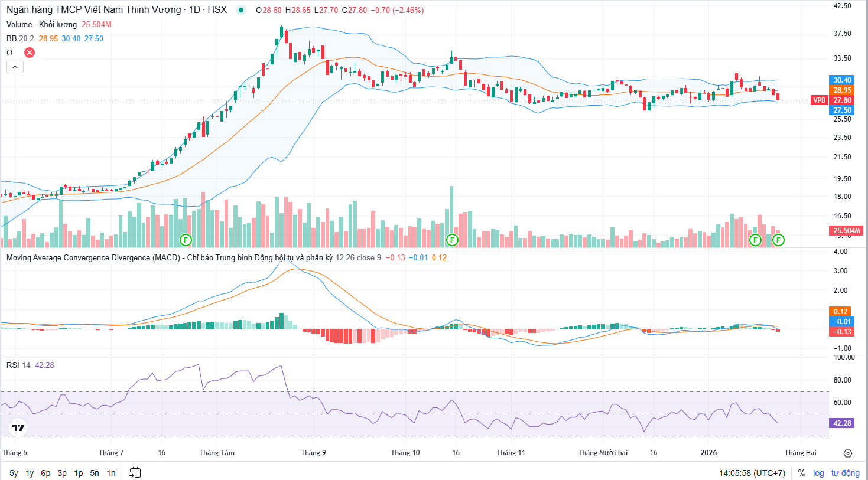
Task: Click the green market status dot
Action: pos(240,10)
